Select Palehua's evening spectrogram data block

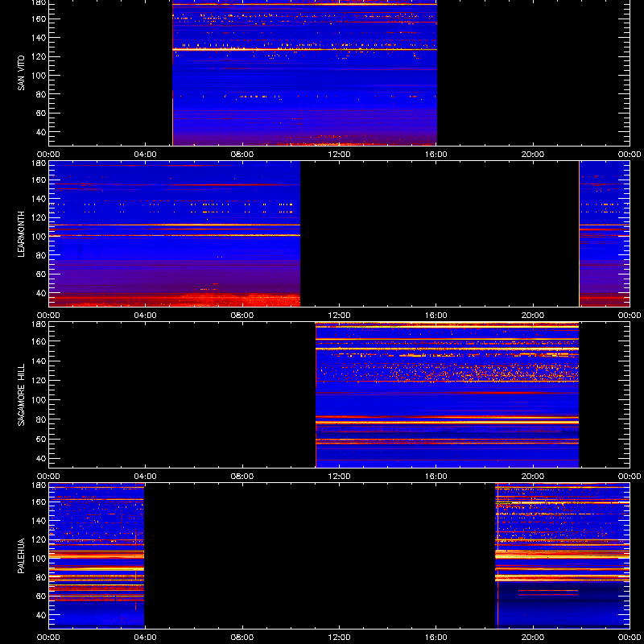563,555
